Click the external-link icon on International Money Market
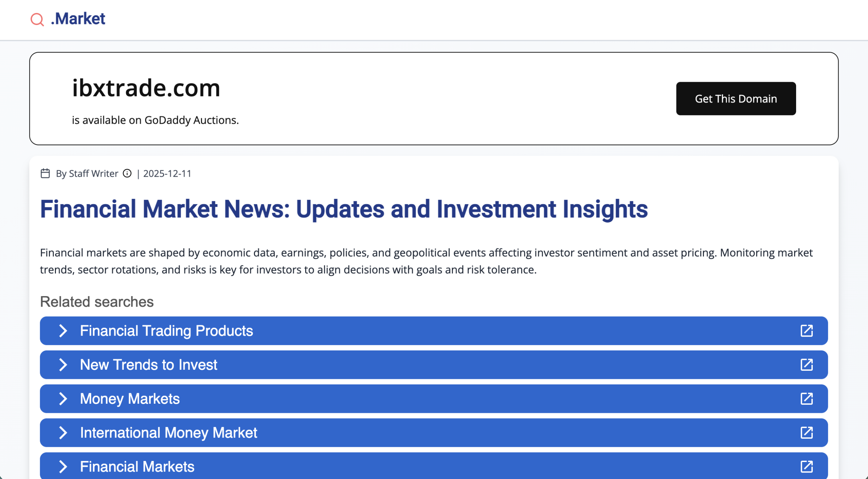868x479 pixels. (x=807, y=433)
